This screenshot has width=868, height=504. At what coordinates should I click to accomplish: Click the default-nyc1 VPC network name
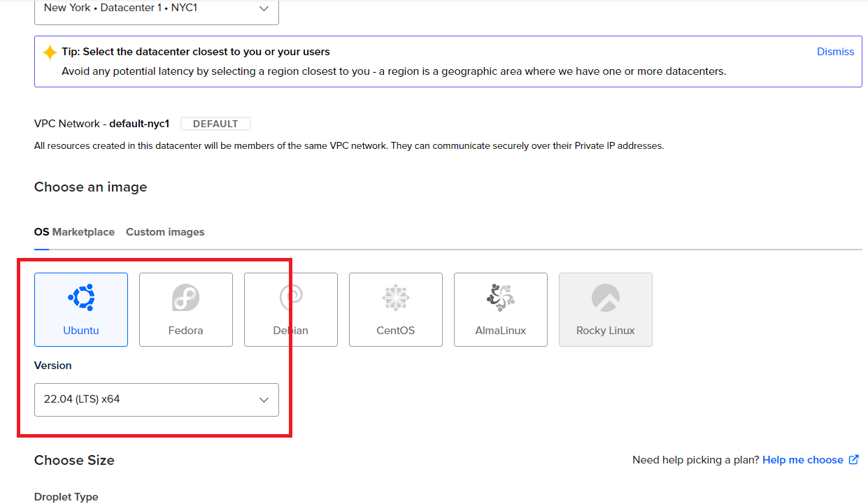click(139, 124)
